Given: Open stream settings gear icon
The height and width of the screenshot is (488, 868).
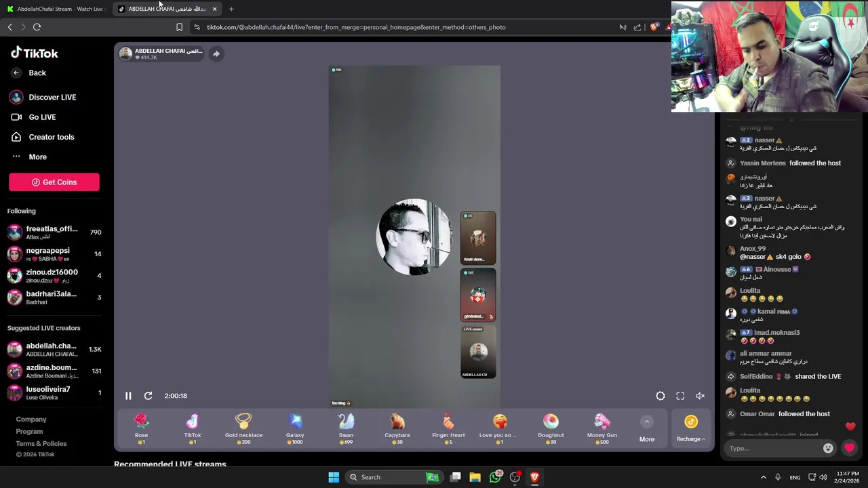Looking at the screenshot, I should tap(660, 396).
